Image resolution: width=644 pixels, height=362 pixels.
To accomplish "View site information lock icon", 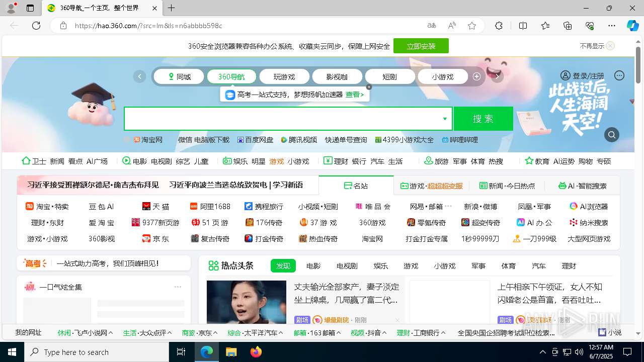I will tap(63, 26).
